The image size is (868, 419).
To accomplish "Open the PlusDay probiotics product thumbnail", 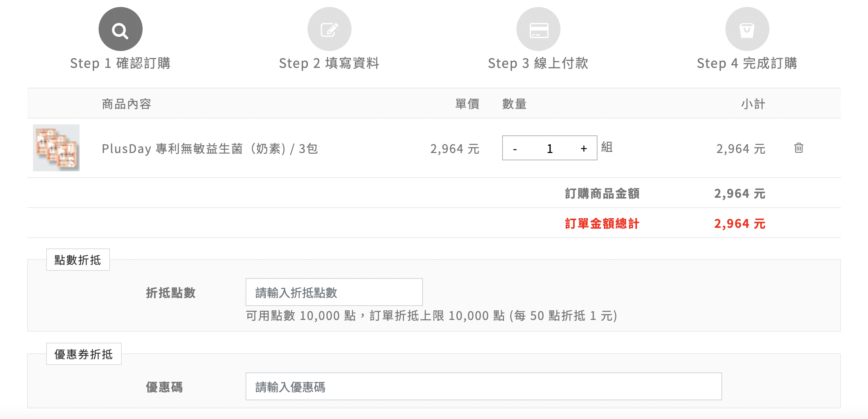I will coord(56,148).
